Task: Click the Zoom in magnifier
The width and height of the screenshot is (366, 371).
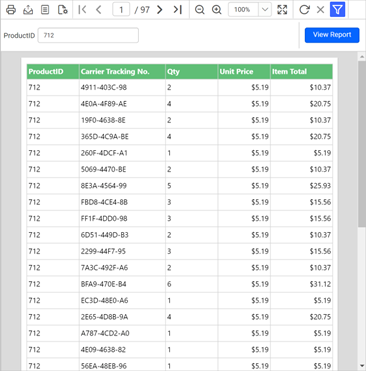Action: pos(217,10)
